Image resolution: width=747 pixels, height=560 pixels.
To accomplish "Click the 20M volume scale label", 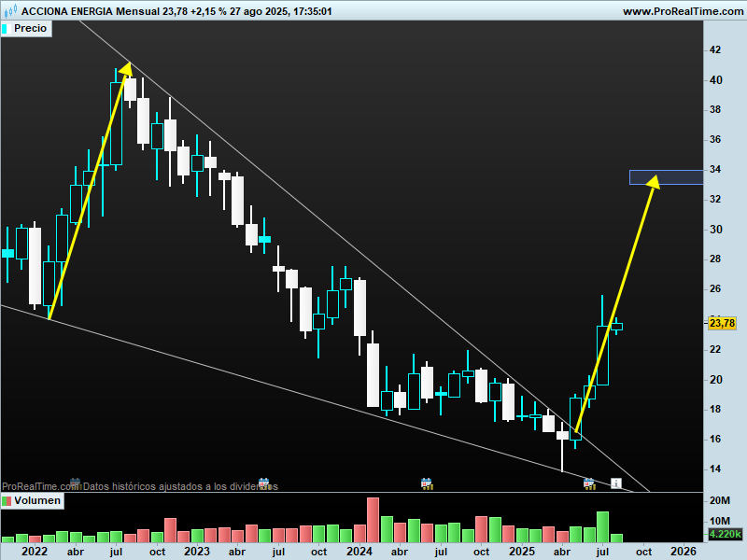I will click(x=720, y=500).
